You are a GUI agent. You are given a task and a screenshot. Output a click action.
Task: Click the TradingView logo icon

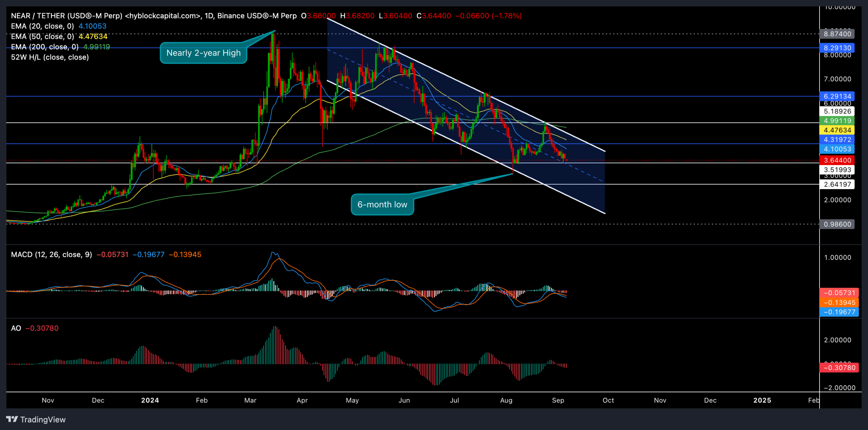tap(12, 419)
